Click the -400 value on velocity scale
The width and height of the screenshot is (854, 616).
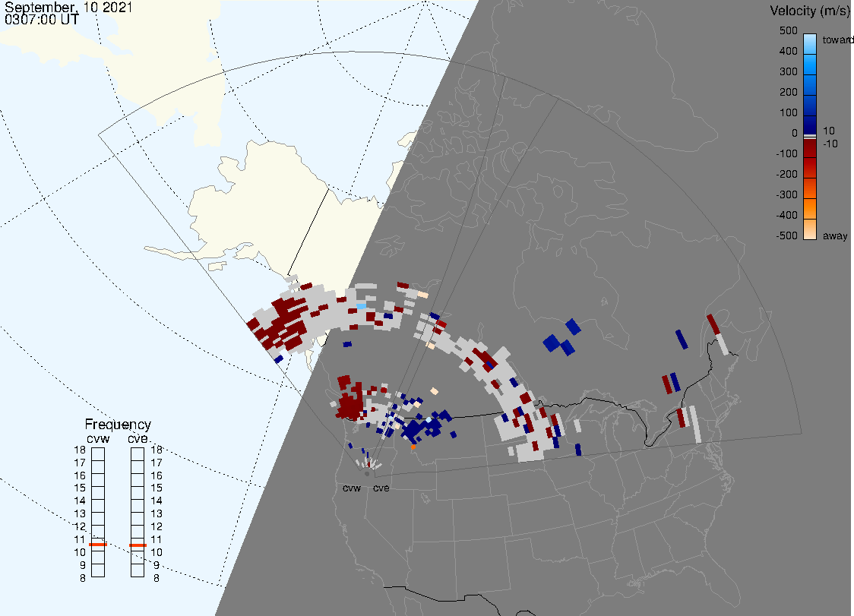pyautogui.click(x=786, y=215)
